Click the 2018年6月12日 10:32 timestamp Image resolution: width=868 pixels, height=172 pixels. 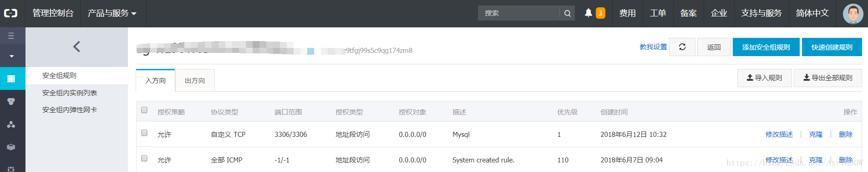pos(634,135)
